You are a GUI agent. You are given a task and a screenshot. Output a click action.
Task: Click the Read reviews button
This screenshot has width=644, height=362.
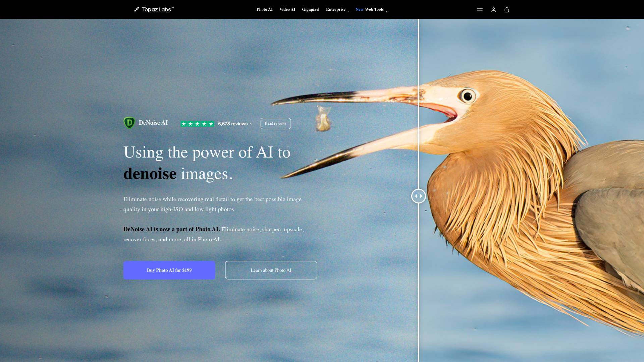click(276, 123)
